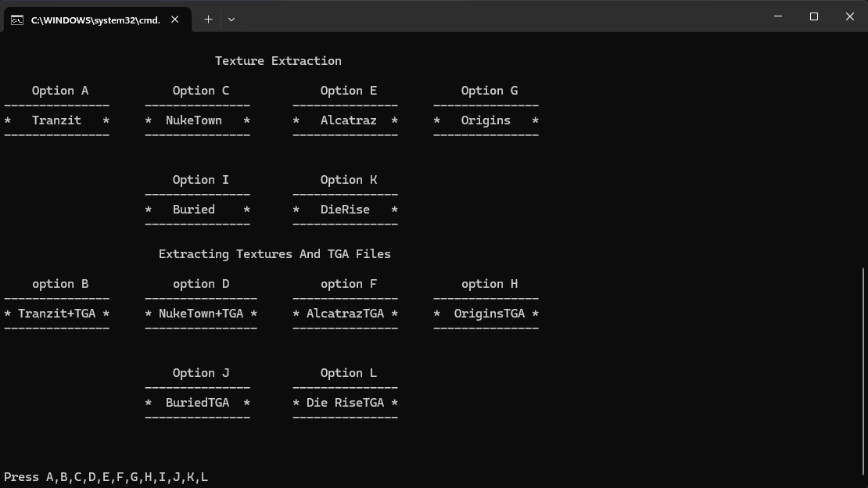Minimize the terminal window
This screenshot has width=868, height=488.
click(x=778, y=16)
